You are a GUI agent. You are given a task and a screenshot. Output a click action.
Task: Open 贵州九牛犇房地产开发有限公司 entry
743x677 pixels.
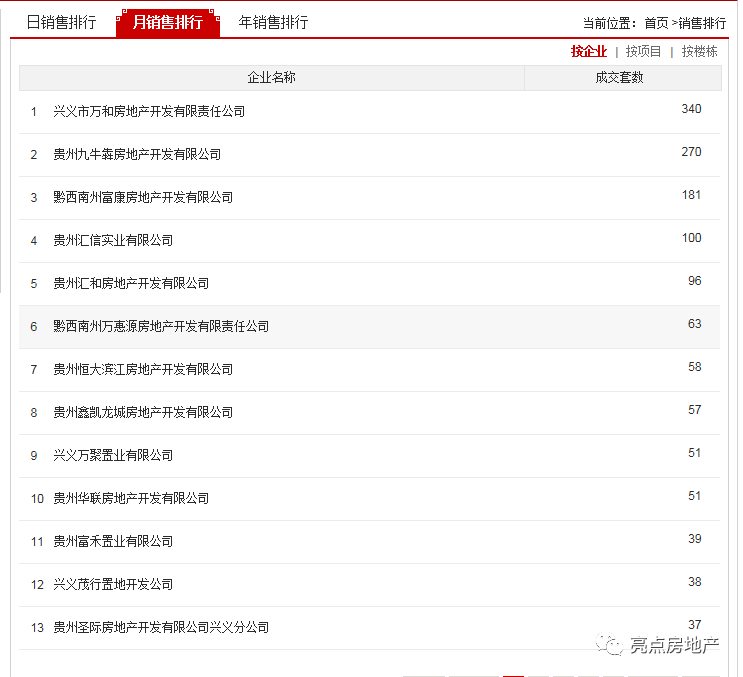coord(137,154)
